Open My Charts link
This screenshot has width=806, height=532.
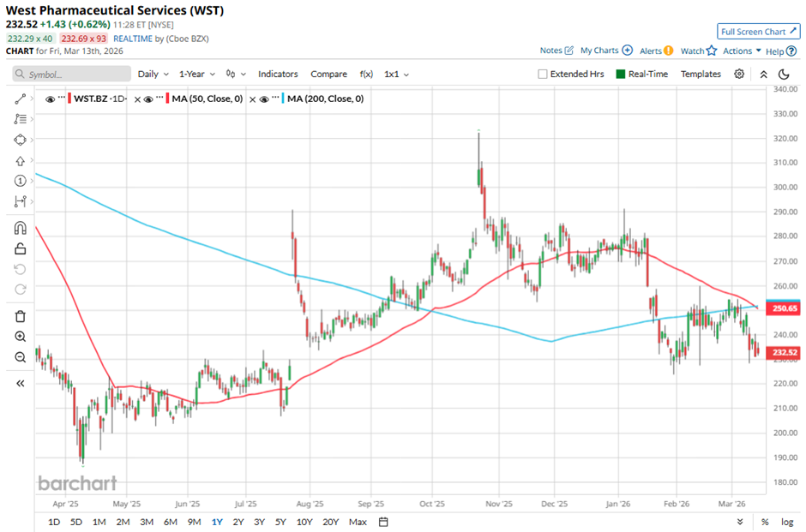tap(606, 51)
